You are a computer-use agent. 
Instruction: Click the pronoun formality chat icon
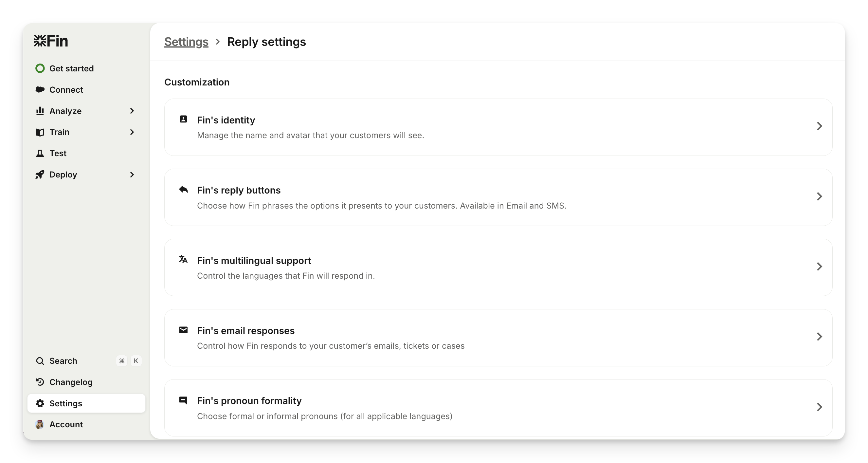183,400
